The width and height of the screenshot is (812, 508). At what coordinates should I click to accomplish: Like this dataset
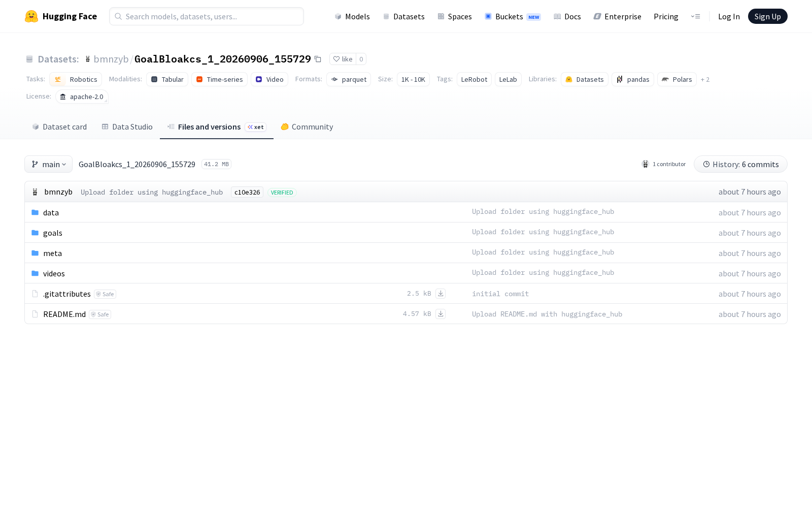pos(343,59)
